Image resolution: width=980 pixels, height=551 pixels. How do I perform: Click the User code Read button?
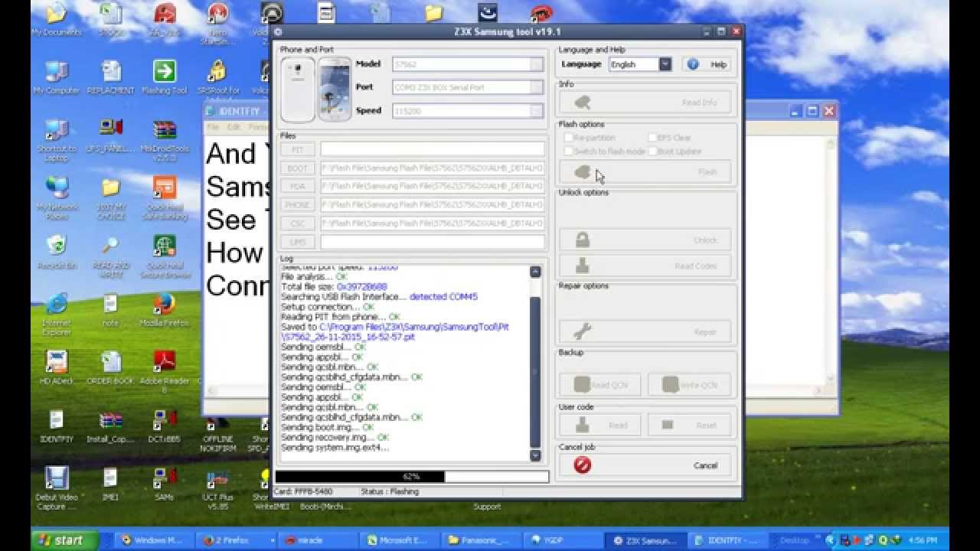pos(599,425)
